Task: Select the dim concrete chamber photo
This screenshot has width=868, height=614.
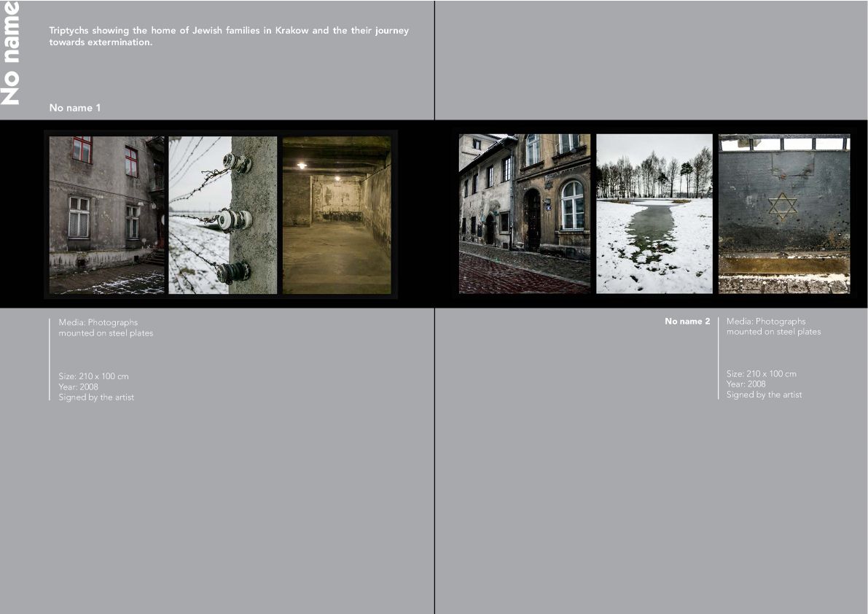Action: (337, 215)
